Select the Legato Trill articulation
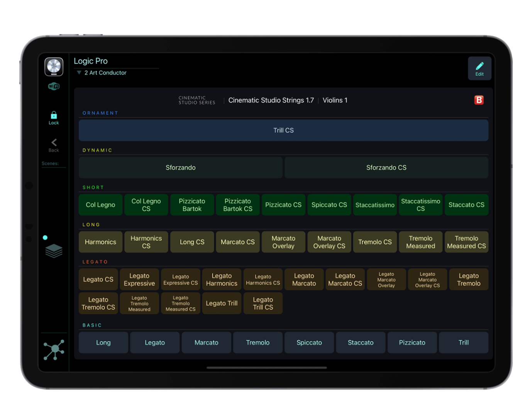The width and height of the screenshot is (532, 420). [x=222, y=303]
